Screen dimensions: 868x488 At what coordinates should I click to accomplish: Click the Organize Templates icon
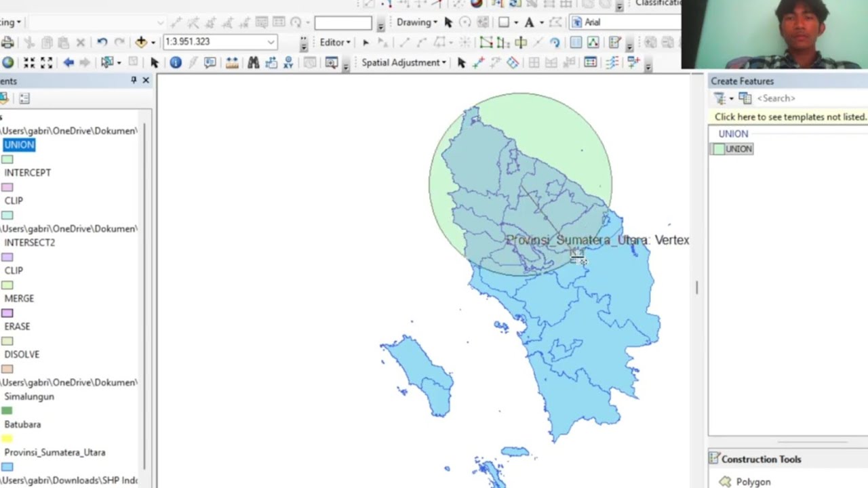(x=745, y=98)
